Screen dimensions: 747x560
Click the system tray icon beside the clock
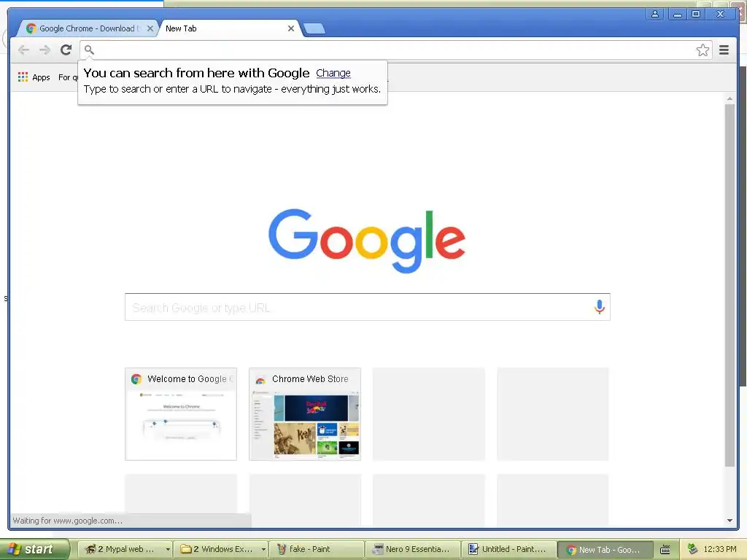click(x=693, y=549)
